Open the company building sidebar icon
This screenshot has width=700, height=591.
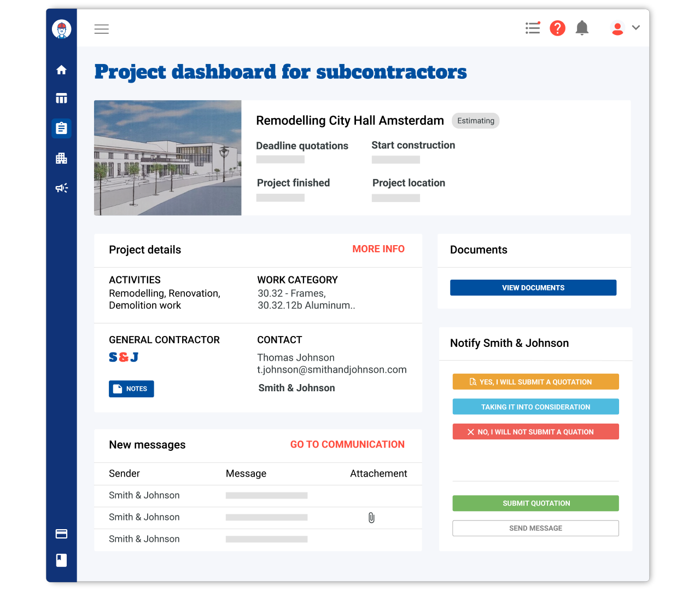[62, 158]
